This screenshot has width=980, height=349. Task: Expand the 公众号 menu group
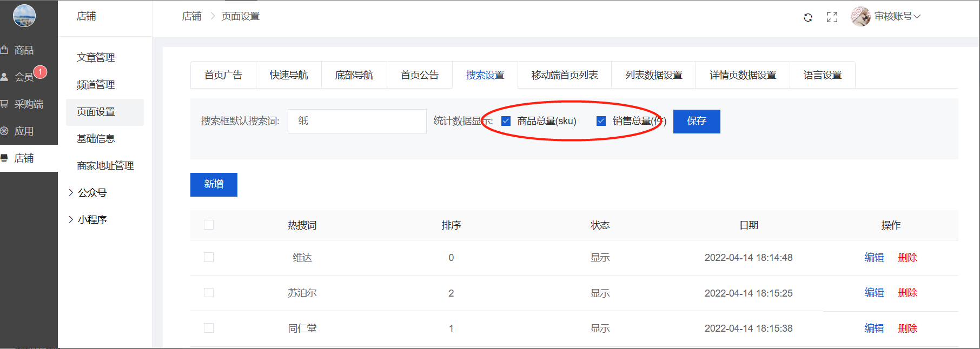pos(92,192)
